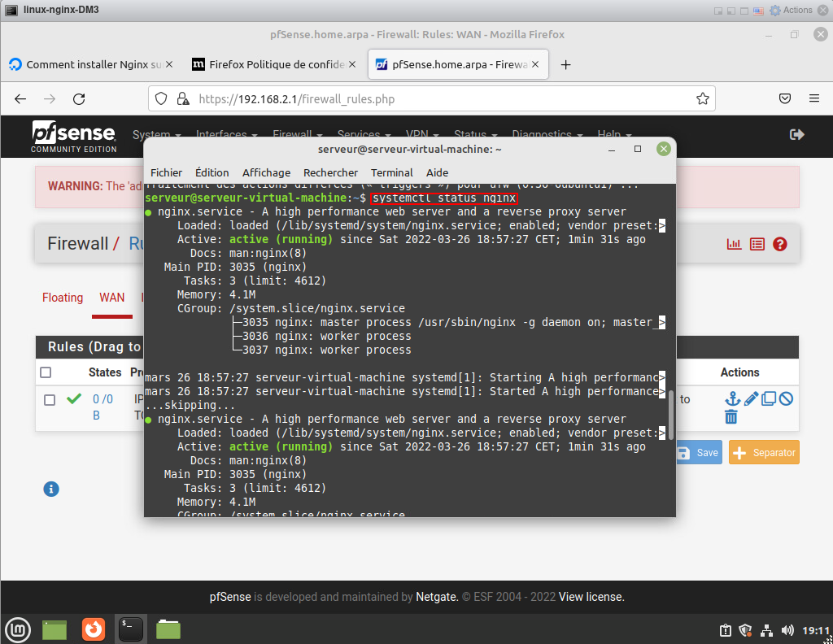Edit the firewall rule with pencil icon
833x644 pixels.
(x=750, y=399)
